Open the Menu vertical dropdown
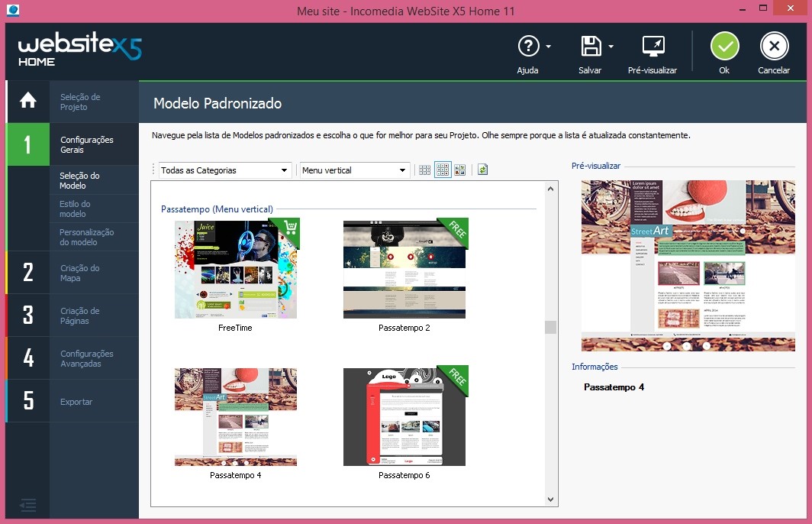The image size is (812, 524). pos(356,170)
